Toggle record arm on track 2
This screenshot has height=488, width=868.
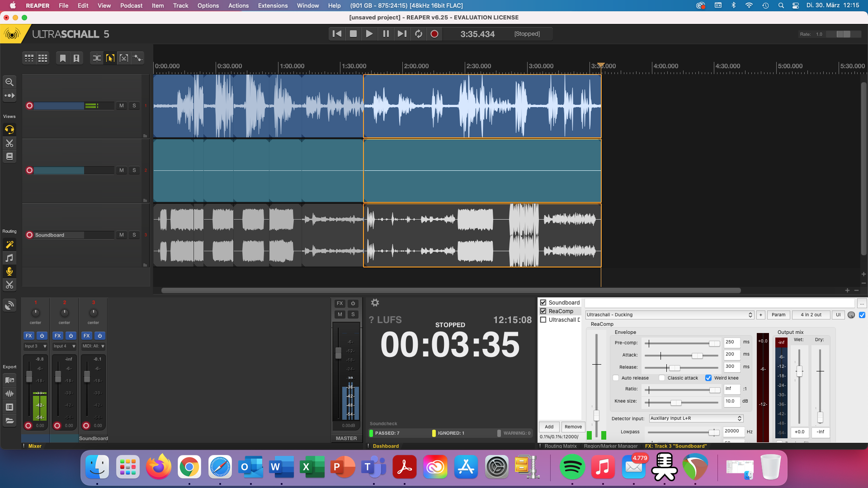pos(29,170)
